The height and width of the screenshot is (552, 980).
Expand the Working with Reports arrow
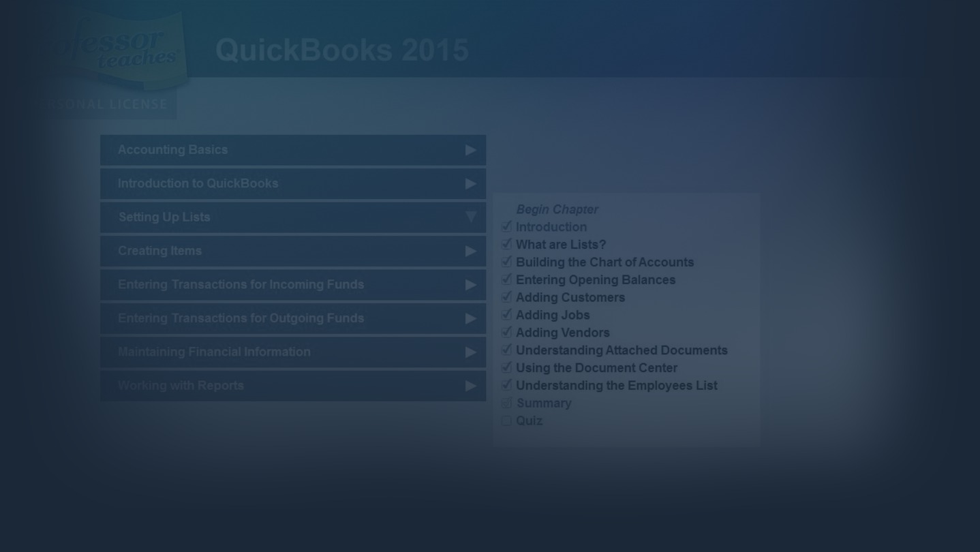click(470, 386)
